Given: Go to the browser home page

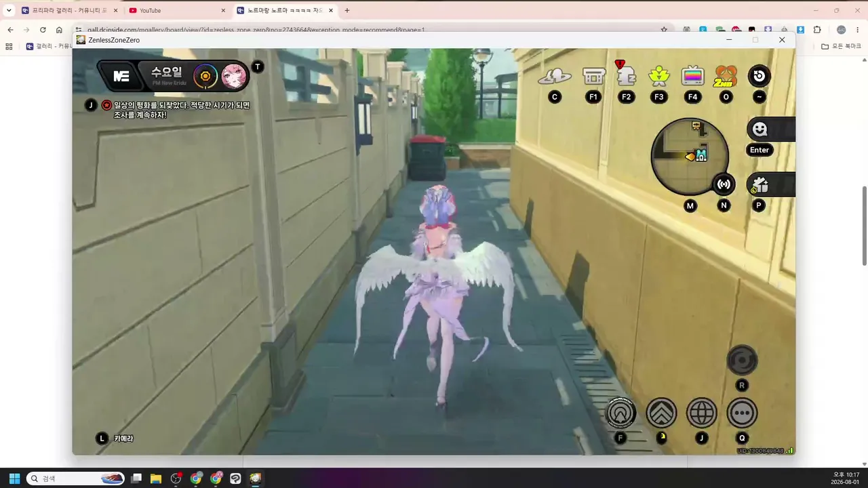Looking at the screenshot, I should click(59, 30).
